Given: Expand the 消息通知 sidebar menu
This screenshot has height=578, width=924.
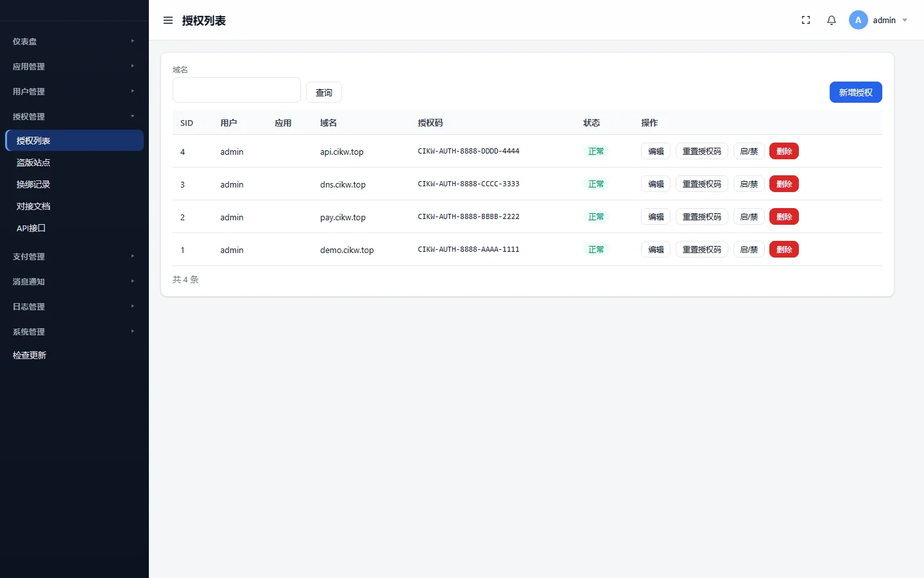Looking at the screenshot, I should pyautogui.click(x=74, y=281).
